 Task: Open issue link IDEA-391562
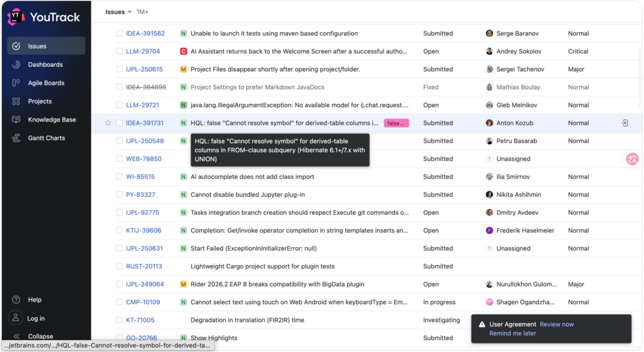pyautogui.click(x=145, y=33)
